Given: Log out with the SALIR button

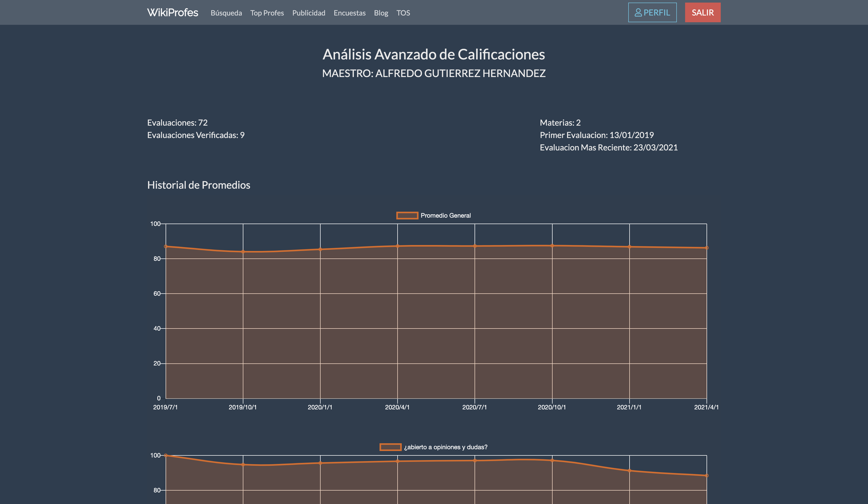Looking at the screenshot, I should click(703, 12).
